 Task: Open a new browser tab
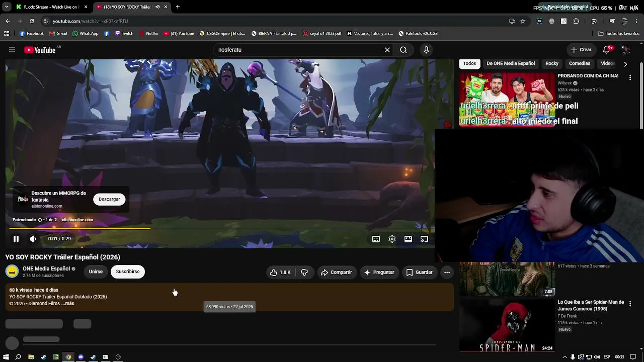coord(178,7)
